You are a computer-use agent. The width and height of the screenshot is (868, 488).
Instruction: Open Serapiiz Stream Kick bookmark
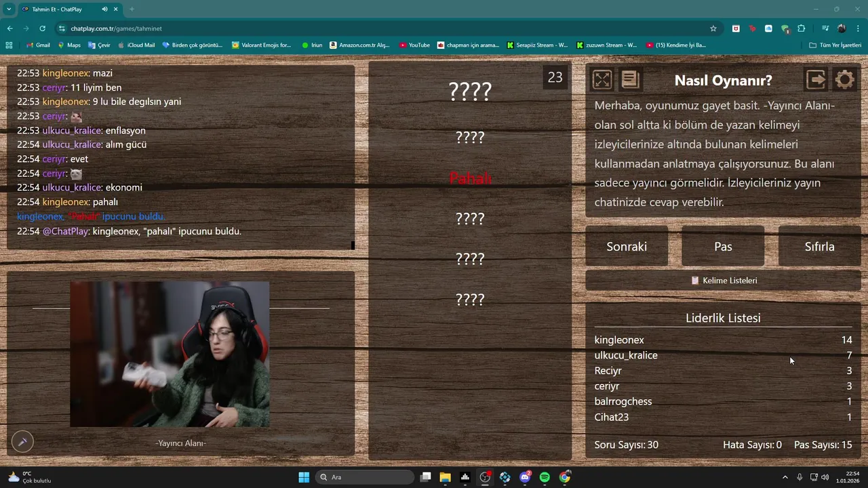(x=538, y=45)
